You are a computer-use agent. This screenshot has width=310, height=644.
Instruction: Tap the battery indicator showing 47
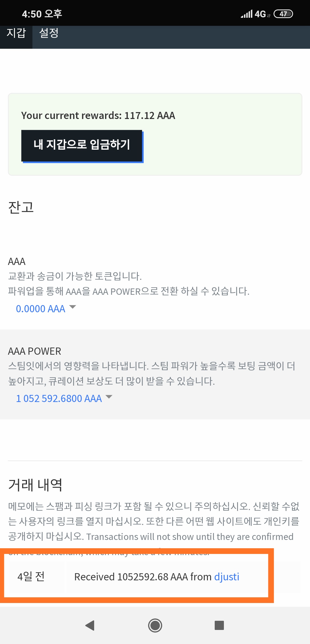[283, 14]
